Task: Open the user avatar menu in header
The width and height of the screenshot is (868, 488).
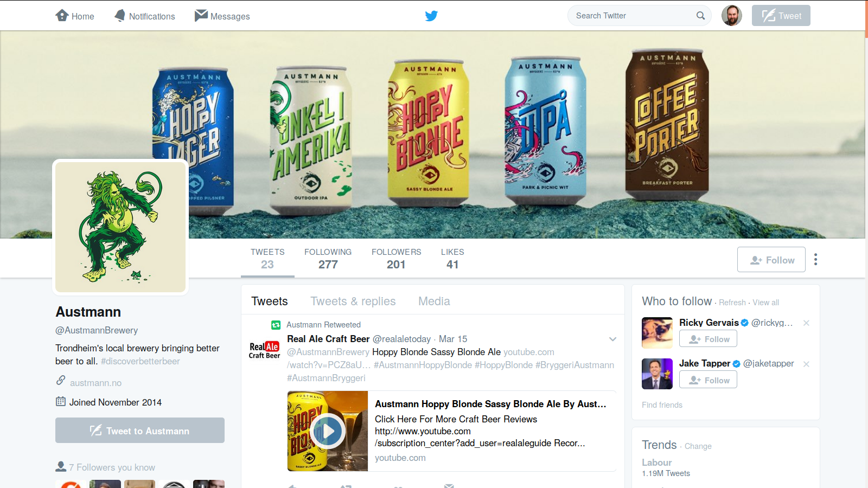Action: (x=731, y=16)
